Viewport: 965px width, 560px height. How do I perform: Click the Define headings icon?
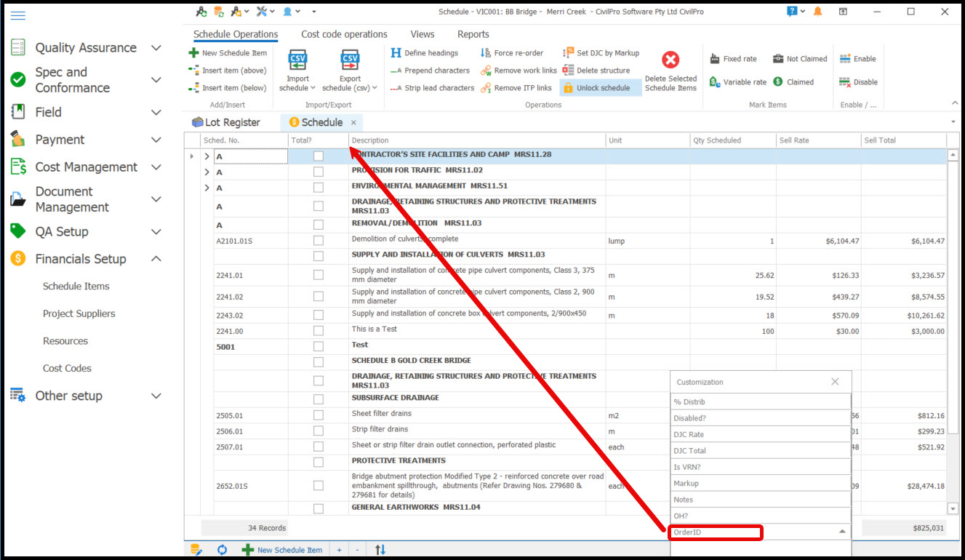(x=396, y=53)
